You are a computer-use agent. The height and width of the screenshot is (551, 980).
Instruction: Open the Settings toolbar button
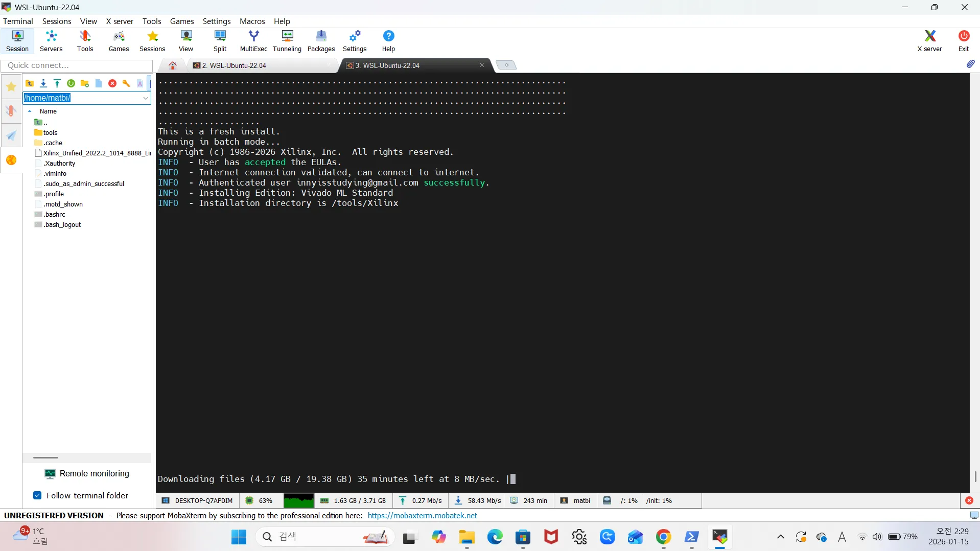click(355, 41)
